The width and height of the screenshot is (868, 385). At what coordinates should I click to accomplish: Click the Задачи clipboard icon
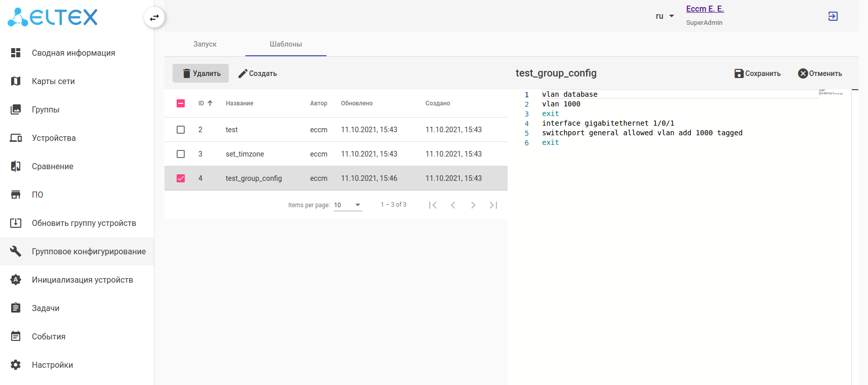point(16,308)
